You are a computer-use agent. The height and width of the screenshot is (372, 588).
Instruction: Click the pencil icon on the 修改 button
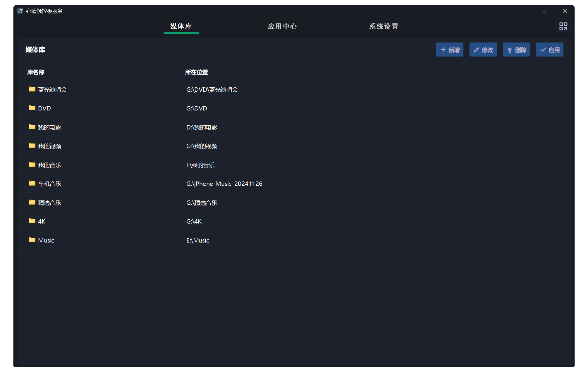(x=476, y=49)
